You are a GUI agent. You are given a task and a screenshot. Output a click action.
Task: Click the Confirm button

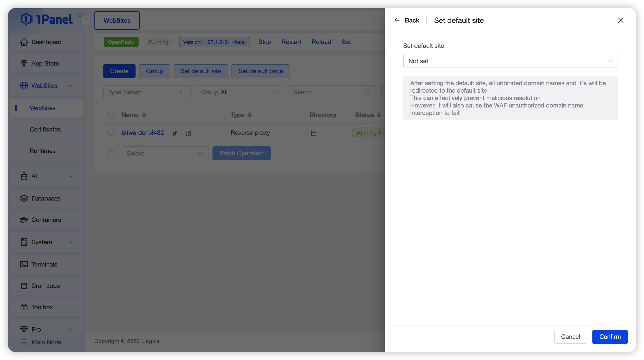point(610,337)
